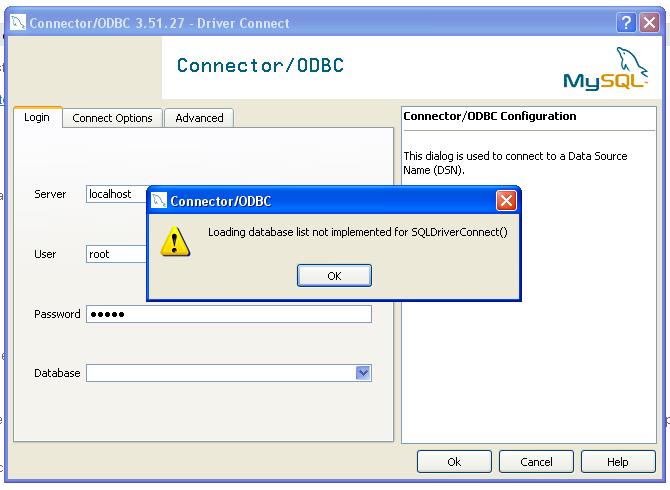Viewport: 670px width, 490px height.
Task: Click the Driver Connect title bar icon
Action: [x=18, y=22]
